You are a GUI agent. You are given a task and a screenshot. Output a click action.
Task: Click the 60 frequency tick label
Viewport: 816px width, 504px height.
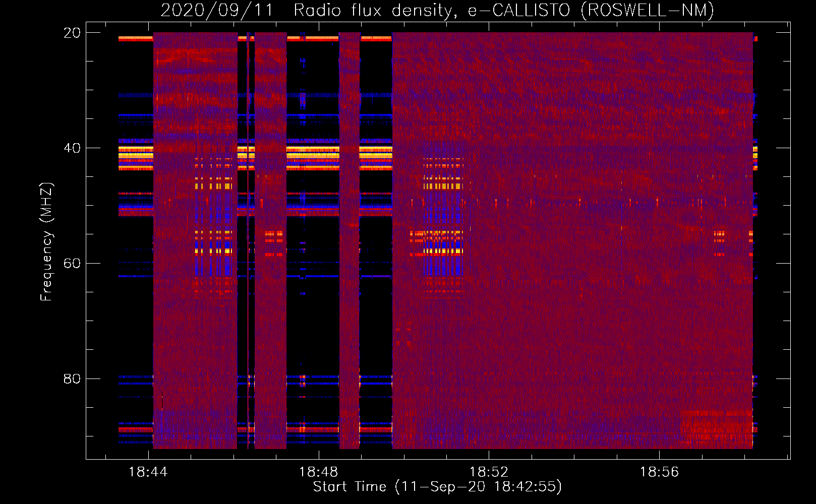point(72,264)
